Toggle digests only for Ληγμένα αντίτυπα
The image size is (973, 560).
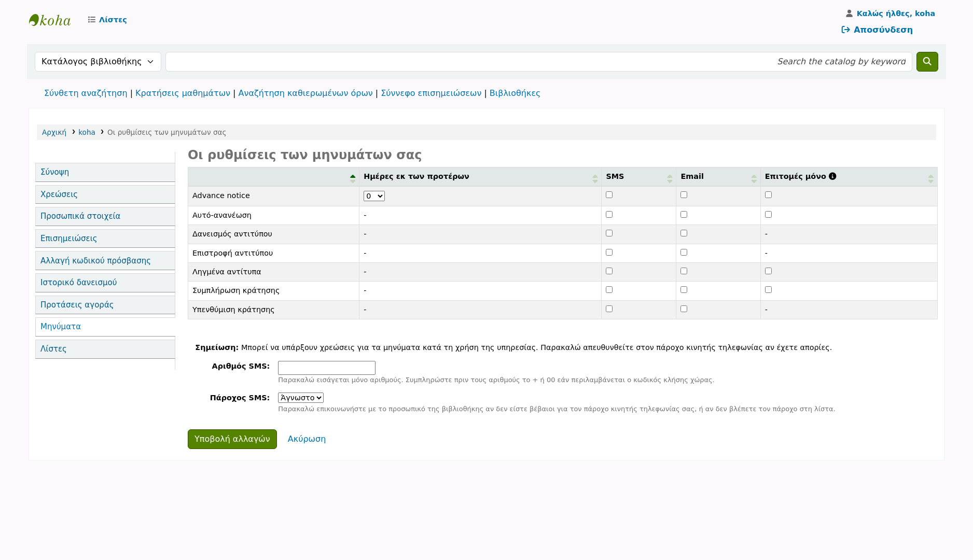coord(768,271)
